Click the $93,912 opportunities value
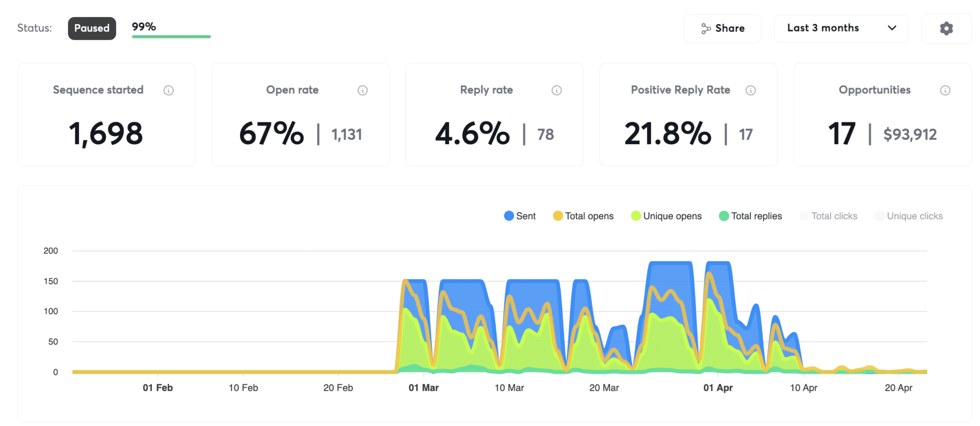The width and height of the screenshot is (980, 426). point(910,134)
